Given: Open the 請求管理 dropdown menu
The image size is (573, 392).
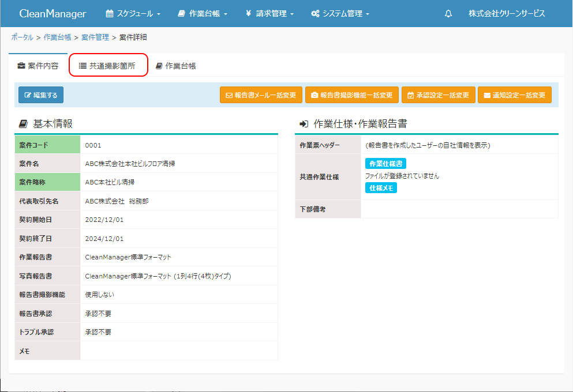Looking at the screenshot, I should (269, 14).
